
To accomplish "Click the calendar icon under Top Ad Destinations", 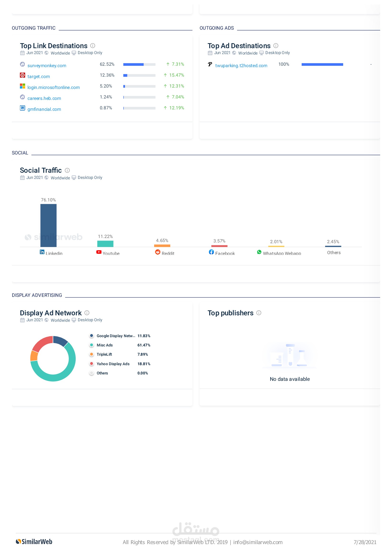I will tap(210, 53).
